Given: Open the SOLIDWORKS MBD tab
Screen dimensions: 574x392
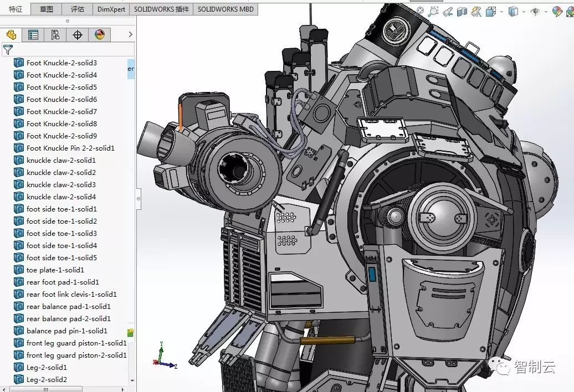Looking at the screenshot, I should pos(225,9).
